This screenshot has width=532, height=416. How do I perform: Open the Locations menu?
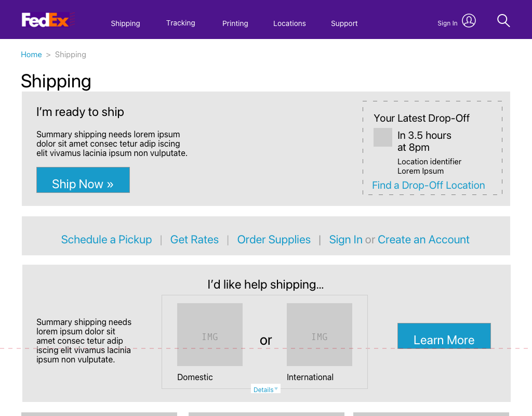click(289, 23)
